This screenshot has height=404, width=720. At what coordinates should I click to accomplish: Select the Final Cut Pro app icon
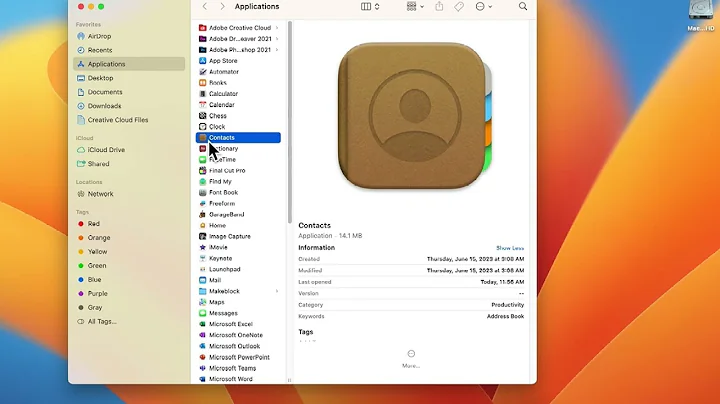pos(202,170)
